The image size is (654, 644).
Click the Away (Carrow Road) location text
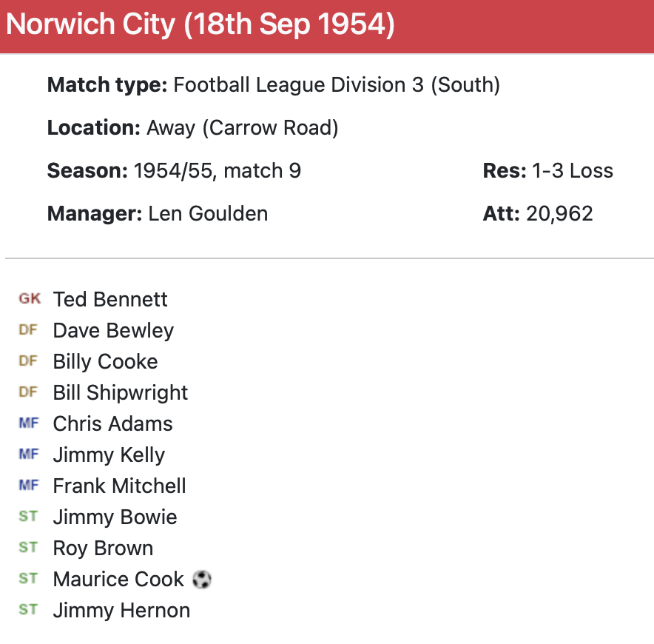coord(242,128)
